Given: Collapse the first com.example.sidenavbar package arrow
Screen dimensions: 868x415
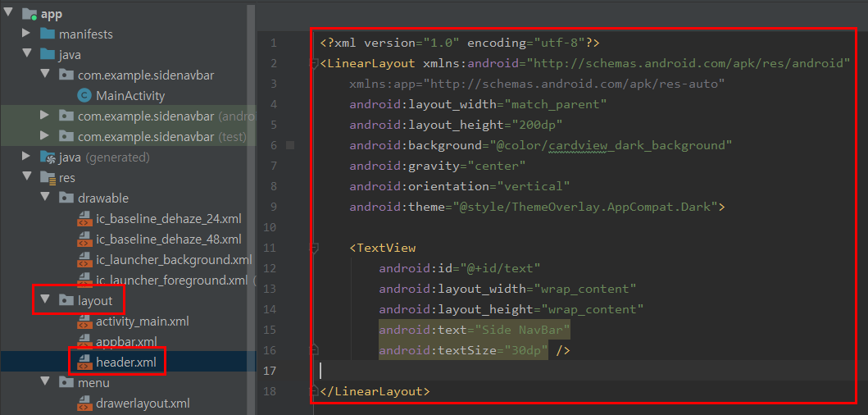Looking at the screenshot, I should [45, 75].
